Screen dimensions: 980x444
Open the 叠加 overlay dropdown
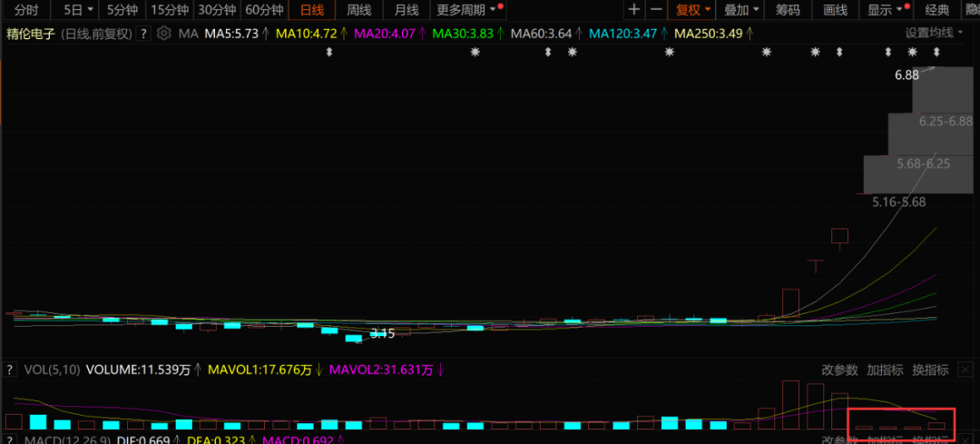click(x=741, y=9)
